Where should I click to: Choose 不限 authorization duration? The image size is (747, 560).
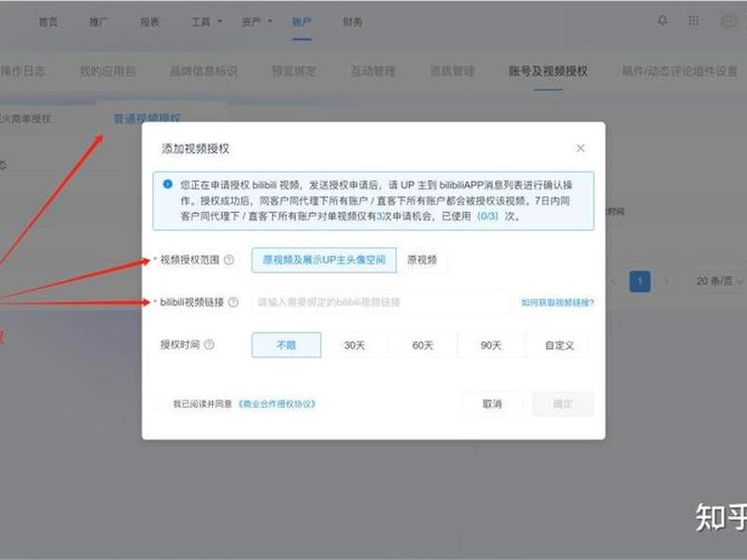pyautogui.click(x=287, y=345)
